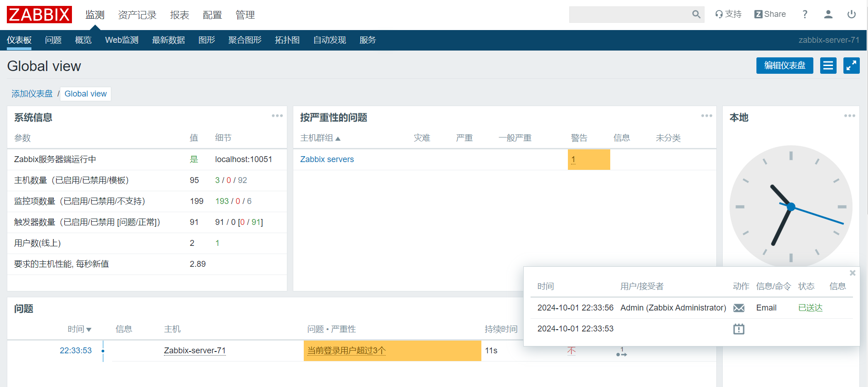
Task: Click the Global view page title
Action: tap(44, 66)
